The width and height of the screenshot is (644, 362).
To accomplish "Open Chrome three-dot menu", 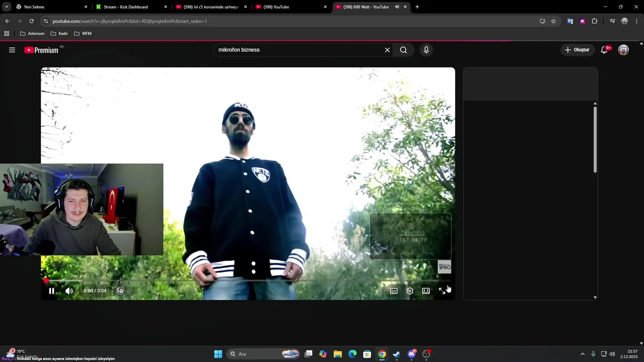I will (637, 21).
